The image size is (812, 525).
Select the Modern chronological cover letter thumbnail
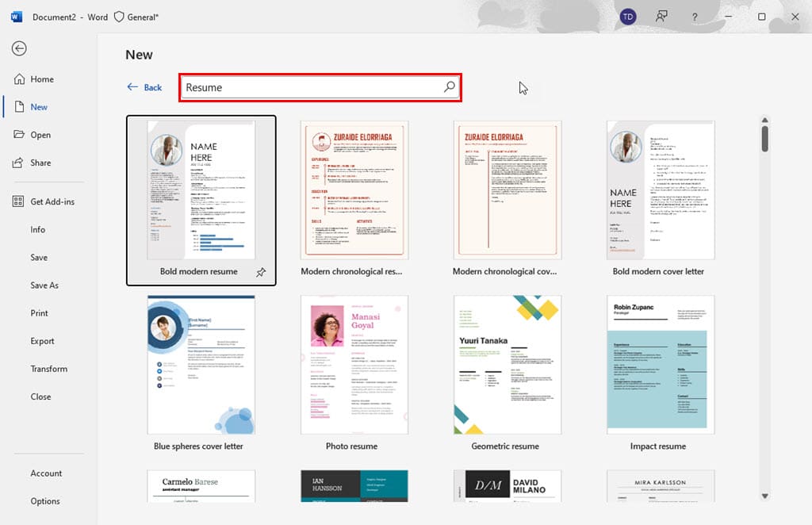coord(507,190)
